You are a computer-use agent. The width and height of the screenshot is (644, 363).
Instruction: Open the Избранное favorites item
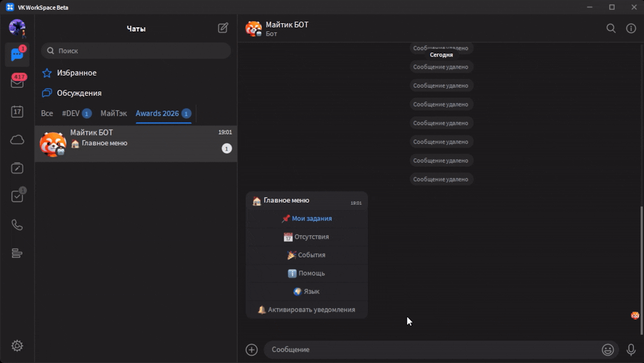(76, 73)
